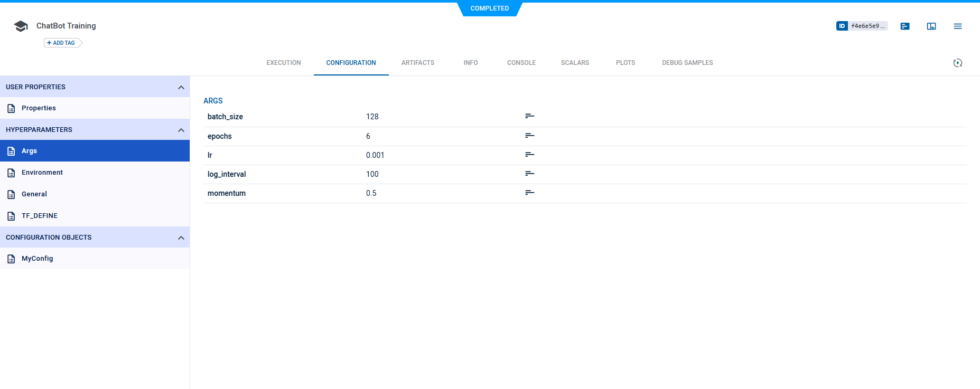
Task: Select TF_DEFINE in the sidebar
Action: (40, 216)
